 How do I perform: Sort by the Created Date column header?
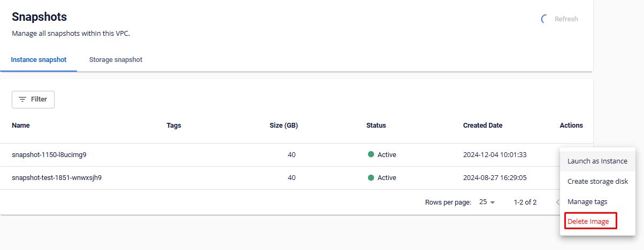(x=482, y=126)
